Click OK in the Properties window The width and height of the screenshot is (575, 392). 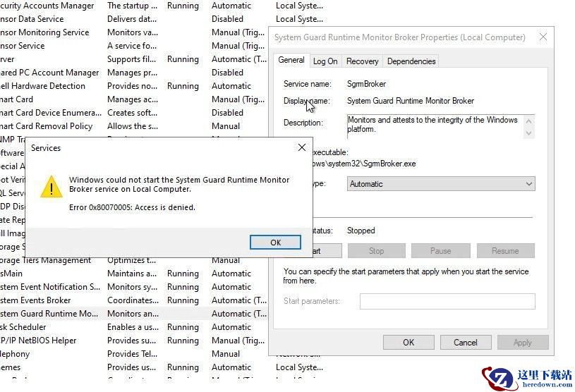click(408, 343)
